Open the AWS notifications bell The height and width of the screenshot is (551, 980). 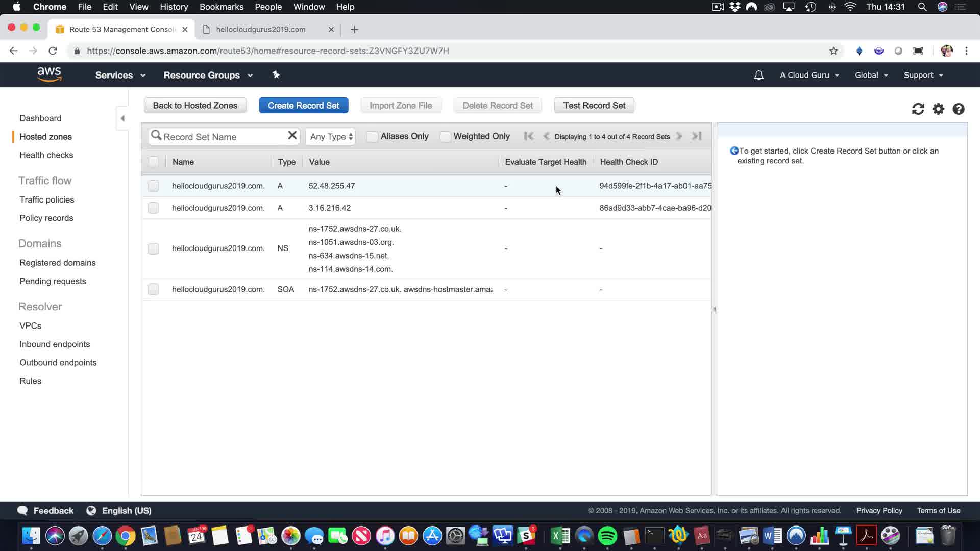pos(758,75)
